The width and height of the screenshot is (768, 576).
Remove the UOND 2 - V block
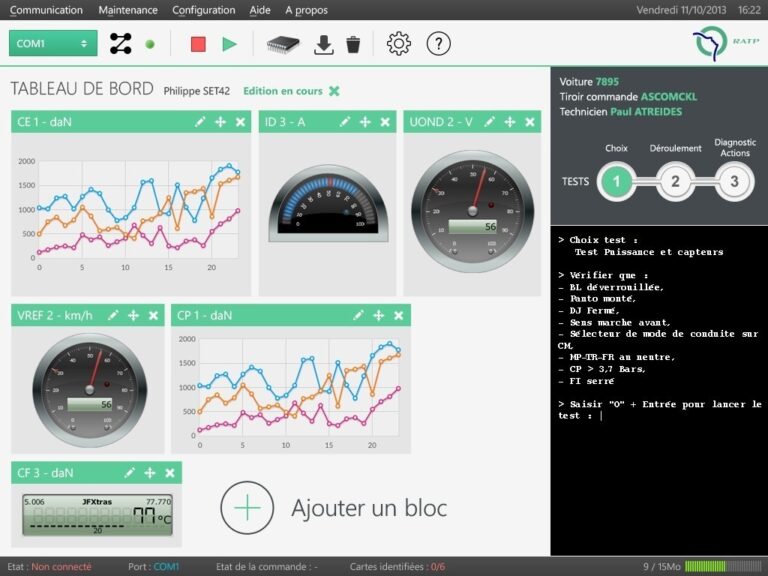530,122
